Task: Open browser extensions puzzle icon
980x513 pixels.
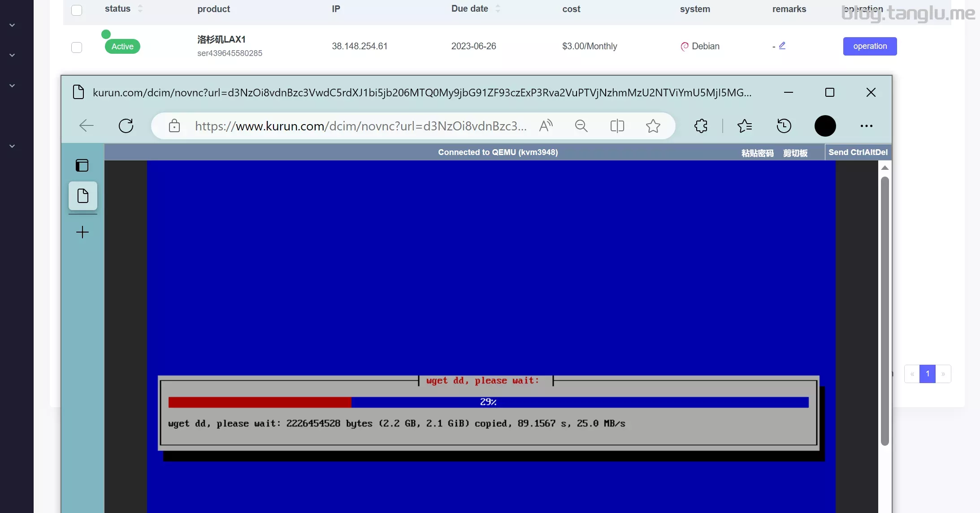Action: pos(701,126)
